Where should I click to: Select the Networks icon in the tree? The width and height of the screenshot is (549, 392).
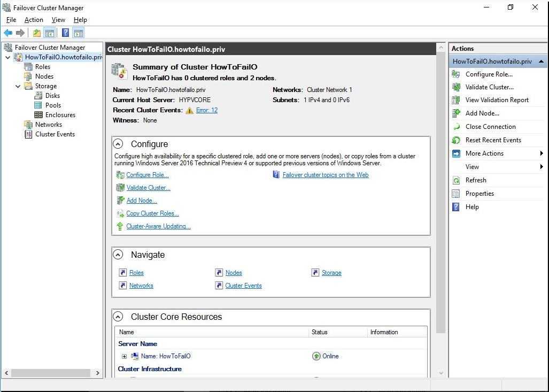[28, 125]
